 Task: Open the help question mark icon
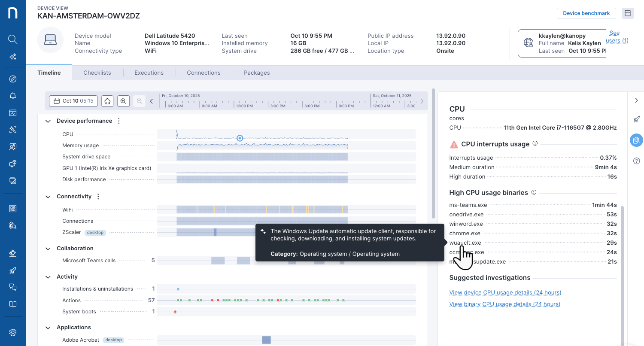coord(636,161)
